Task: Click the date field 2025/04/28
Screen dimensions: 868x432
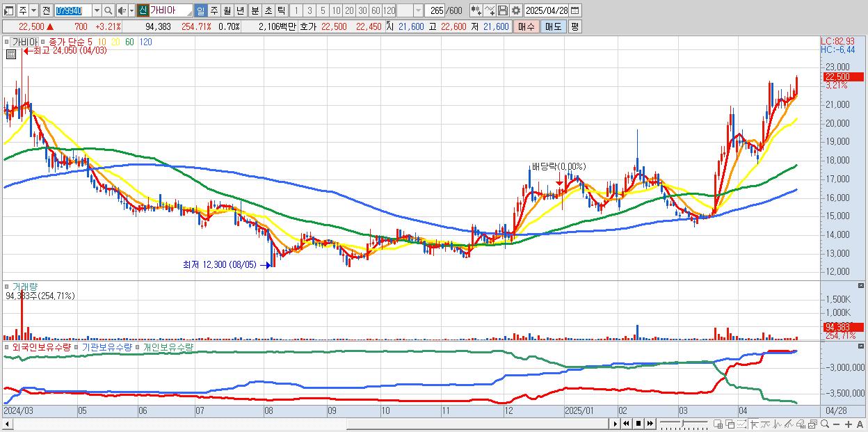Action: pyautogui.click(x=547, y=10)
